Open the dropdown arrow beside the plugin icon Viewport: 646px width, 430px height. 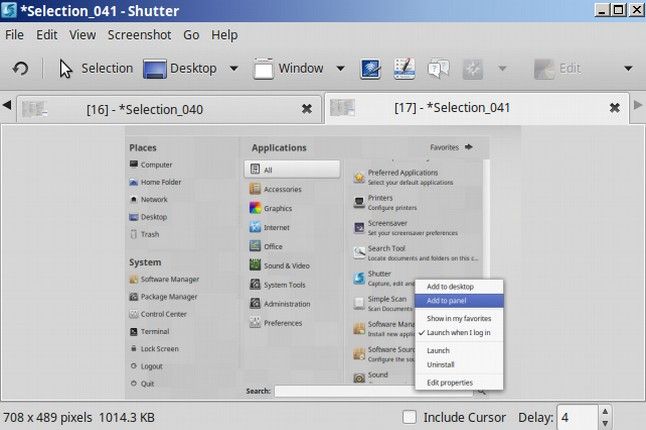502,68
